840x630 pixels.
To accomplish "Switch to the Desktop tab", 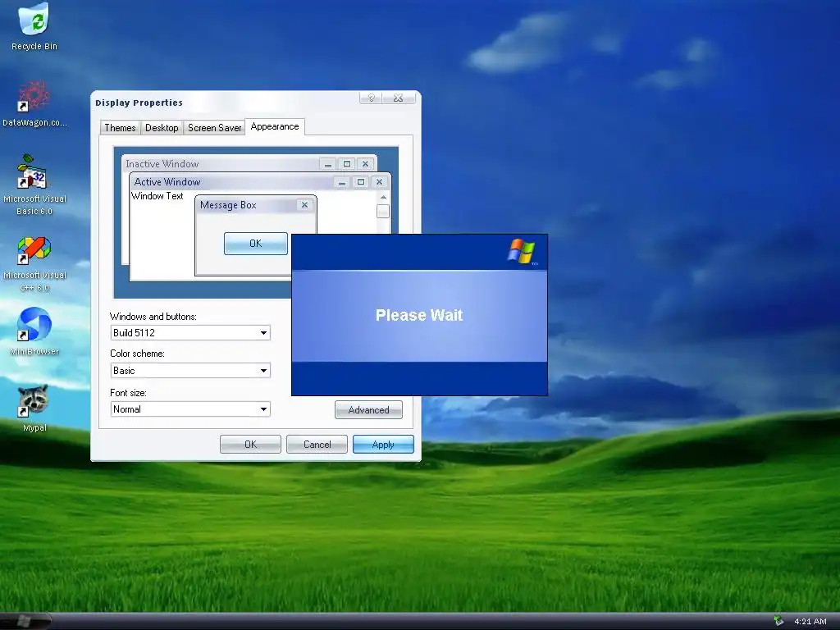I will tap(162, 128).
